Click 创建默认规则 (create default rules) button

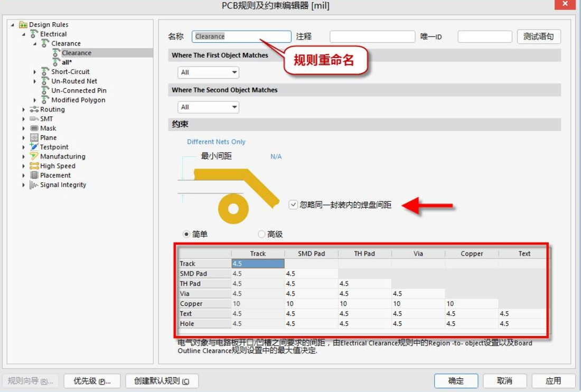point(162,381)
